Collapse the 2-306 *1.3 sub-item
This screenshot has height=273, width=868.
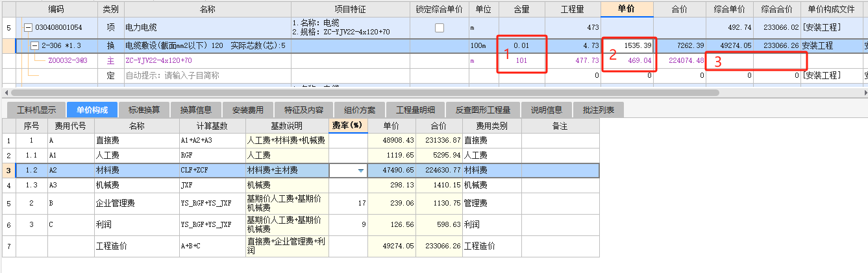click(x=36, y=46)
